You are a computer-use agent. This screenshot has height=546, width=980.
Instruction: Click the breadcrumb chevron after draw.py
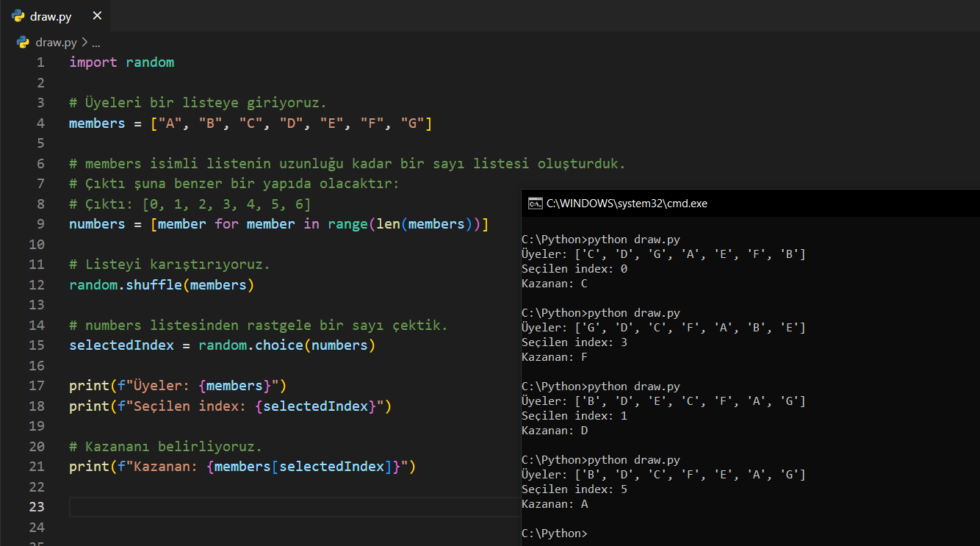pyautogui.click(x=84, y=43)
